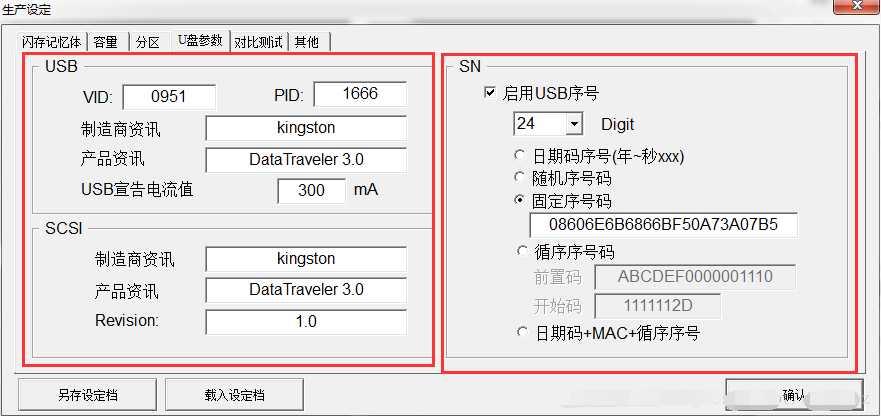Click the USB宣告电流值 field showing 300
The height and width of the screenshot is (416, 881).
311,191
